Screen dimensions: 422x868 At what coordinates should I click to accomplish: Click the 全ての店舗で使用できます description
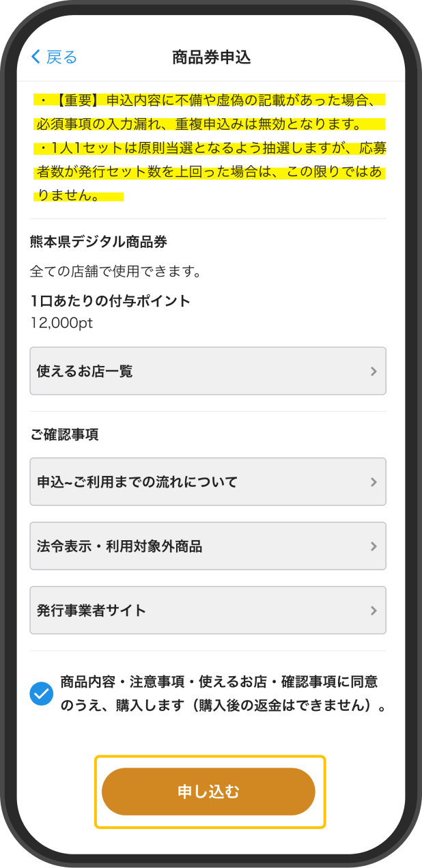(115, 272)
